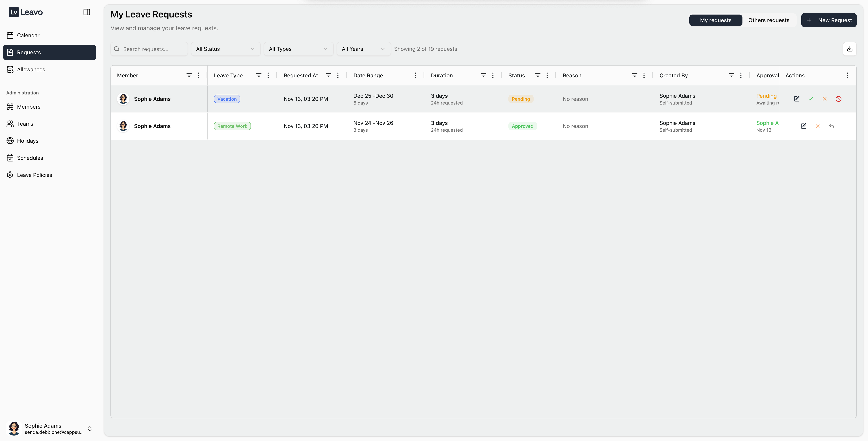
Task: Open the All Status dropdown
Action: 225,49
